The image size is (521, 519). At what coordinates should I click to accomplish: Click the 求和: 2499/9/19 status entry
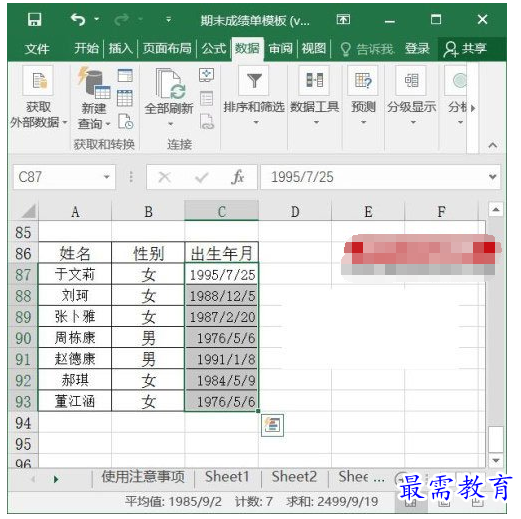(332, 502)
